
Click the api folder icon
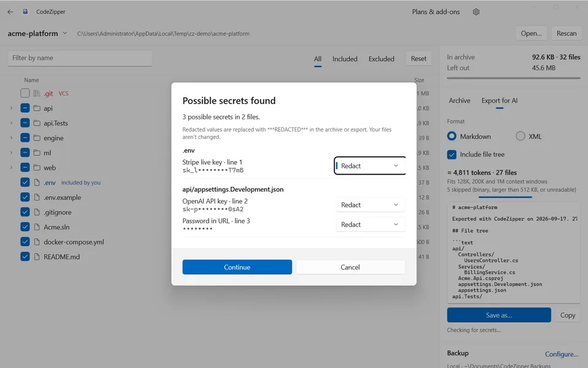coord(37,108)
